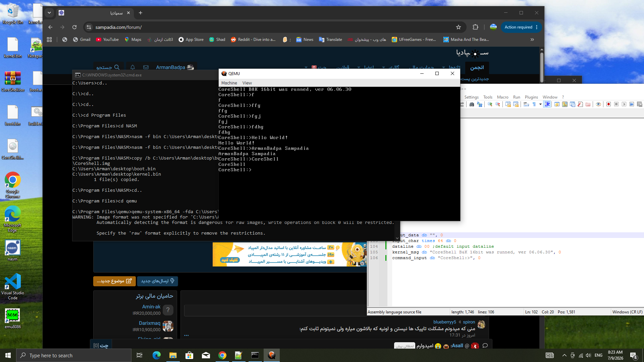The height and width of the screenshot is (362, 644).
Task: Open Find in Notepad++ via binoculars icon
Action: point(472,104)
